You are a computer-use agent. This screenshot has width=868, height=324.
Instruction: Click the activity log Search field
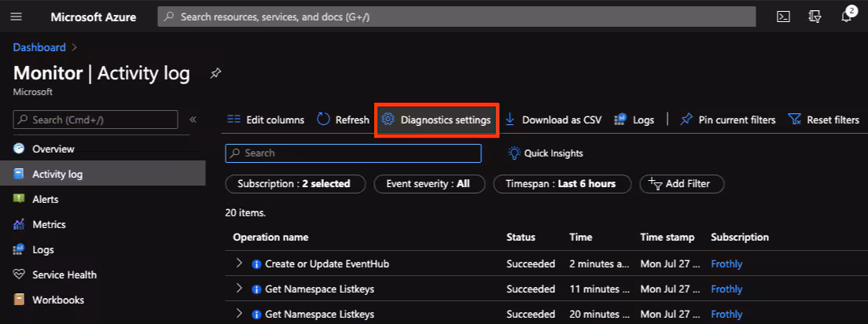pos(354,153)
